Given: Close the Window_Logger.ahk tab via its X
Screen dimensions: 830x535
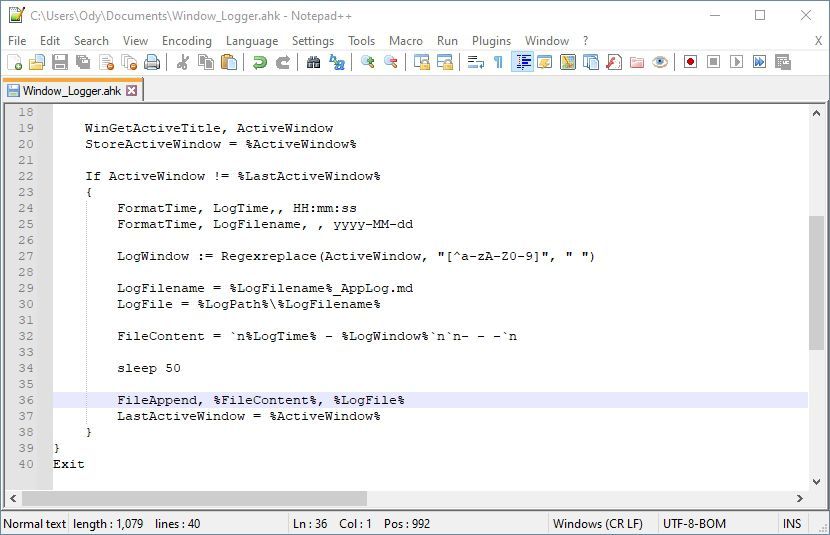Looking at the screenshot, I should (132, 90).
